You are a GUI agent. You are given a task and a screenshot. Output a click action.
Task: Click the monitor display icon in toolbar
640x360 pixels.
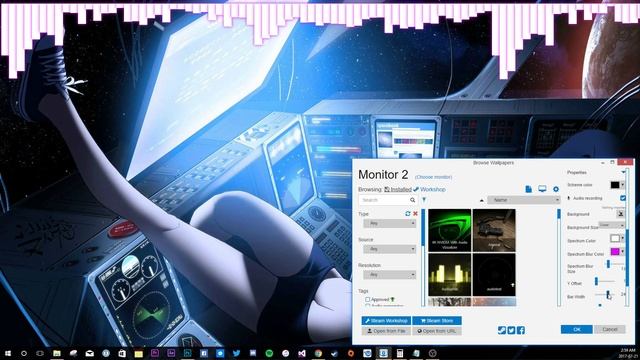coord(542,189)
